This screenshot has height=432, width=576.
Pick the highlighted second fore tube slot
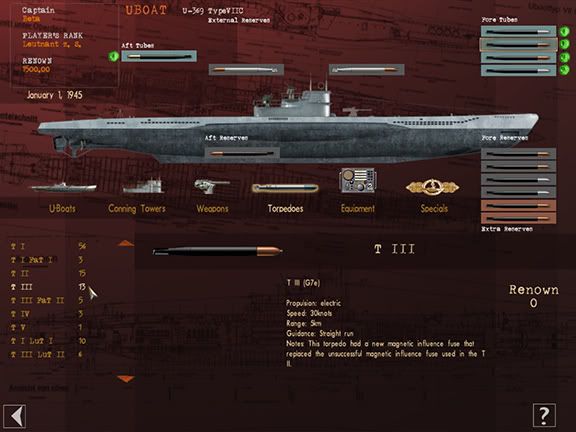point(518,44)
